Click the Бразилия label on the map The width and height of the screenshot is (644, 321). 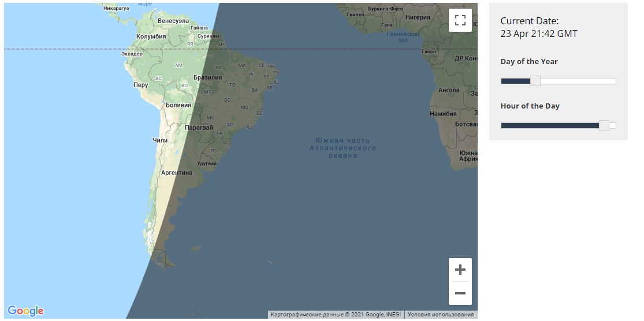[207, 77]
